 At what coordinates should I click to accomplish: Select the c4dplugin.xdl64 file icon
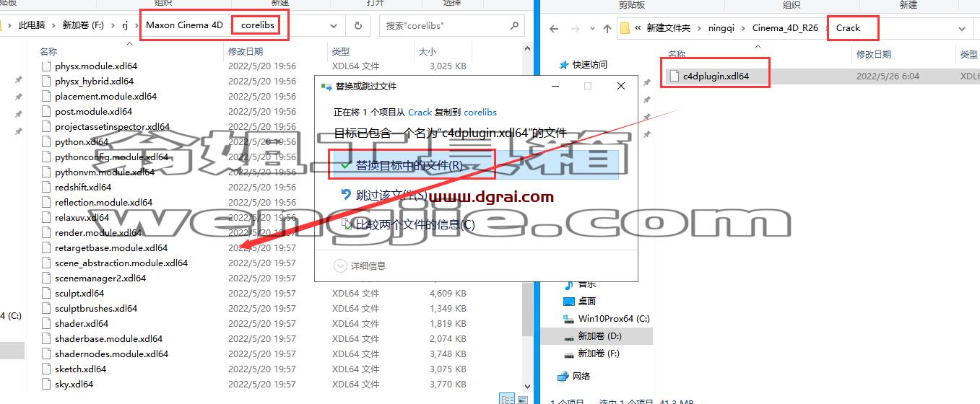(x=675, y=76)
